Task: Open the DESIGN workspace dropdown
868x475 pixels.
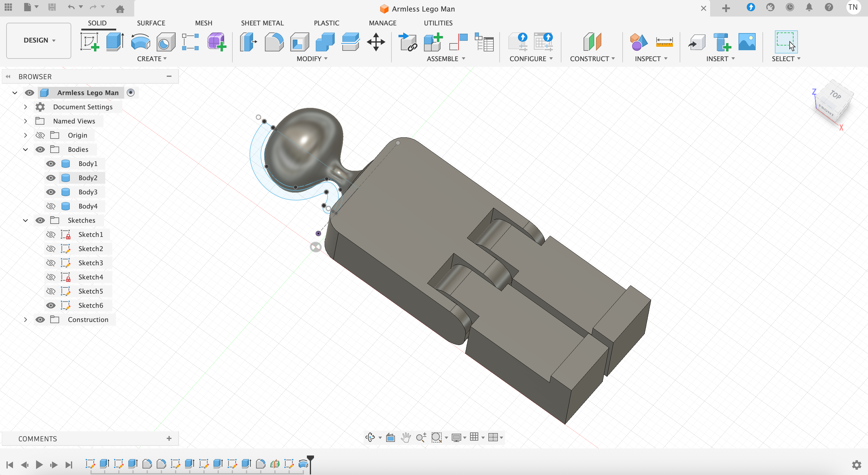Action: pos(39,40)
